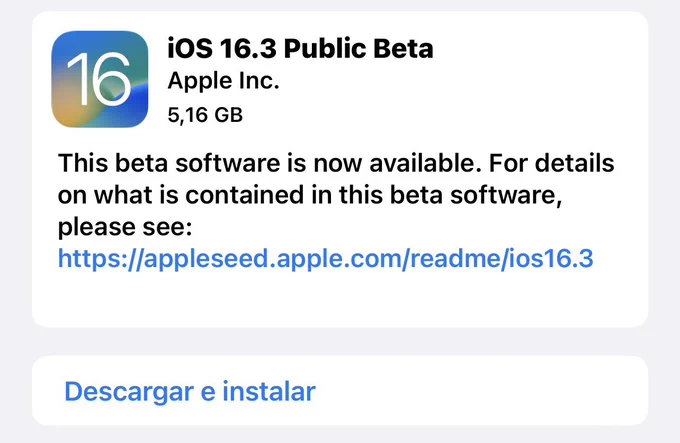Image resolution: width=680 pixels, height=443 pixels.
Task: Select the iOS 16.3 Public Beta title
Action: pos(300,48)
